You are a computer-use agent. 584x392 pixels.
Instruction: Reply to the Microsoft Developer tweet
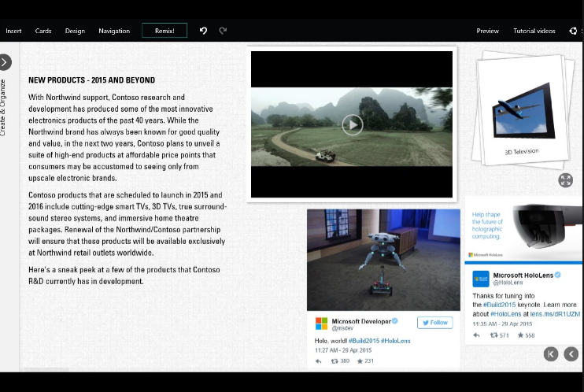(318, 361)
